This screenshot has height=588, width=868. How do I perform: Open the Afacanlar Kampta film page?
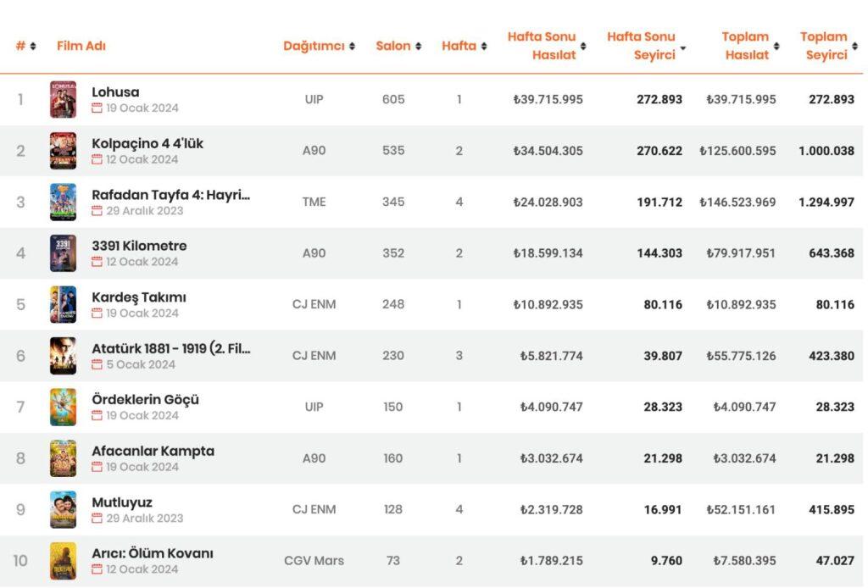(x=153, y=451)
